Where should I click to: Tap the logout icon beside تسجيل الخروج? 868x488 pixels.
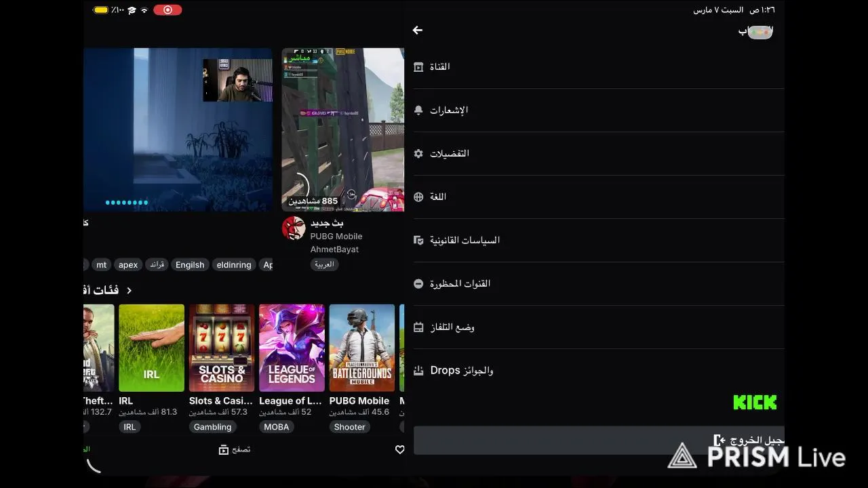(x=719, y=441)
